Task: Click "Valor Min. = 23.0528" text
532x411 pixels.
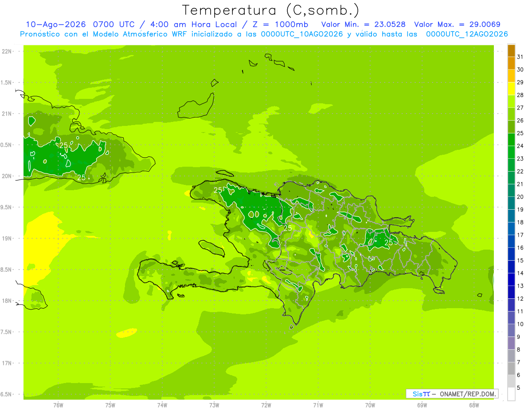Action: (x=364, y=24)
